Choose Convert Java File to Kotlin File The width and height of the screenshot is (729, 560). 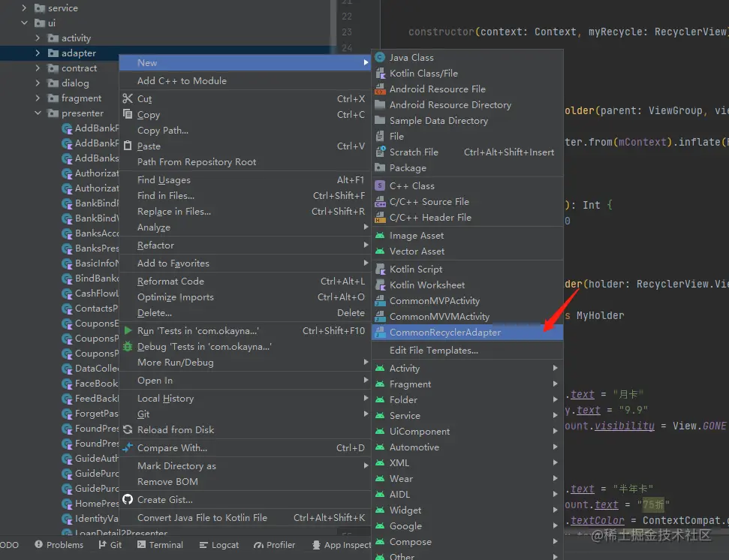pos(245,518)
